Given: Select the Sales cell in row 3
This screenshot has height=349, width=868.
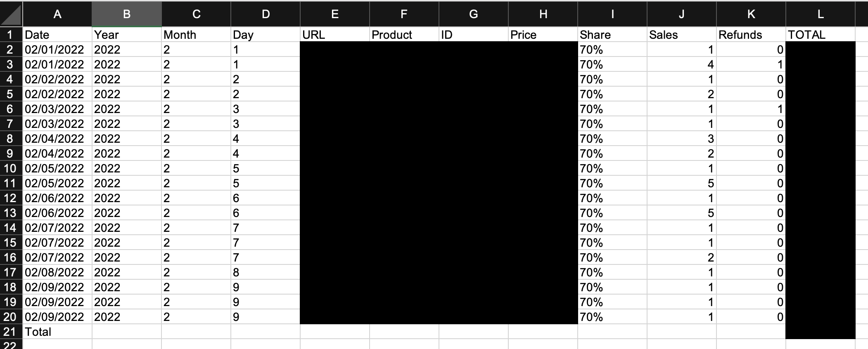Looking at the screenshot, I should pyautogui.click(x=682, y=64).
